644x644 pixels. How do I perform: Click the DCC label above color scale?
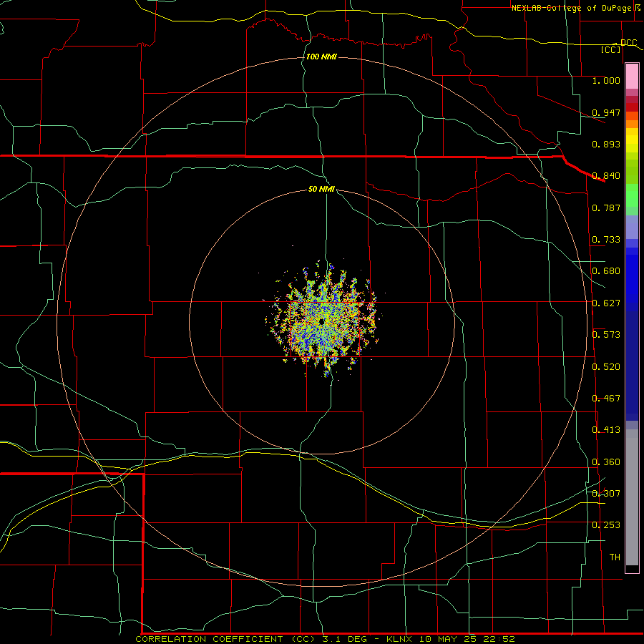[628, 42]
